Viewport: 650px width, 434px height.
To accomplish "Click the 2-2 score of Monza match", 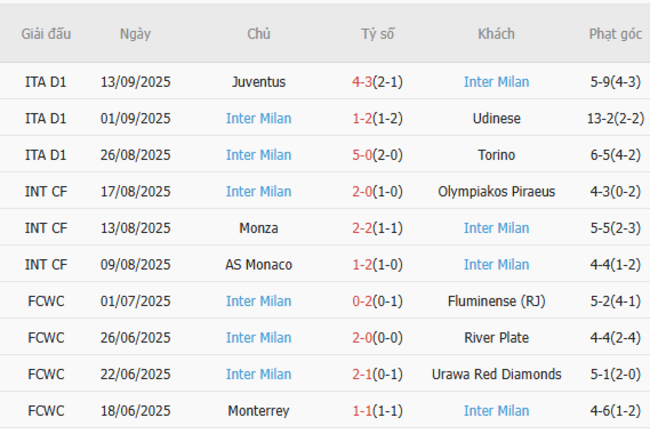I will coord(362,228).
